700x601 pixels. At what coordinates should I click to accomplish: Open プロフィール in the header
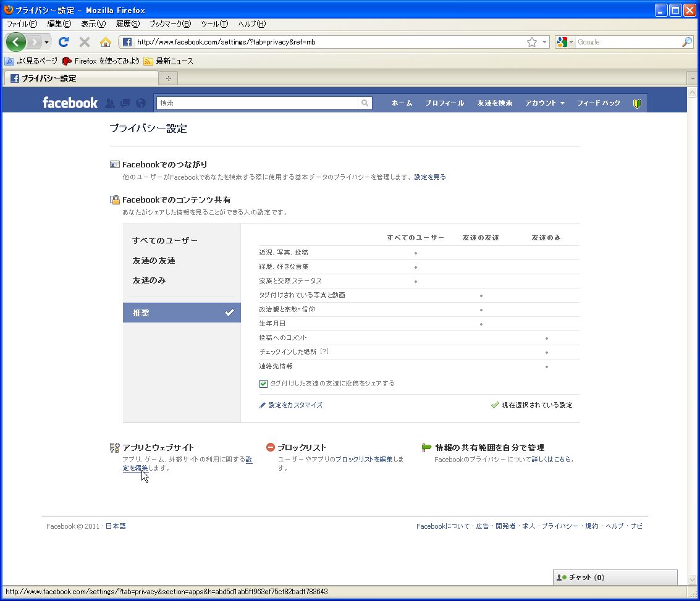point(444,103)
